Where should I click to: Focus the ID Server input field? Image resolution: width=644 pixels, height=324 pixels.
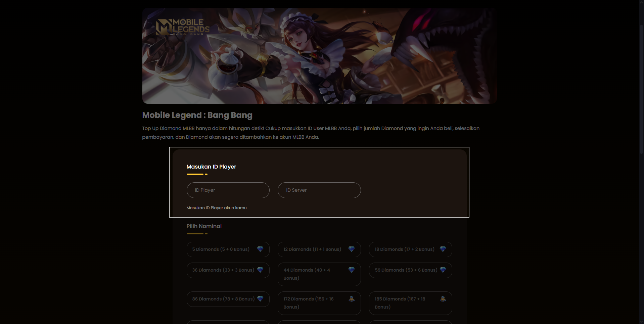(x=319, y=190)
